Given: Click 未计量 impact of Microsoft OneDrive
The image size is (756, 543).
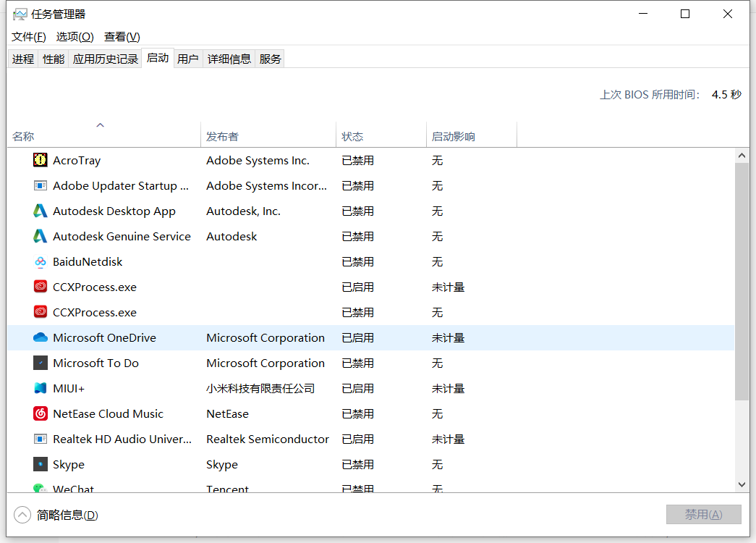Looking at the screenshot, I should [448, 338].
